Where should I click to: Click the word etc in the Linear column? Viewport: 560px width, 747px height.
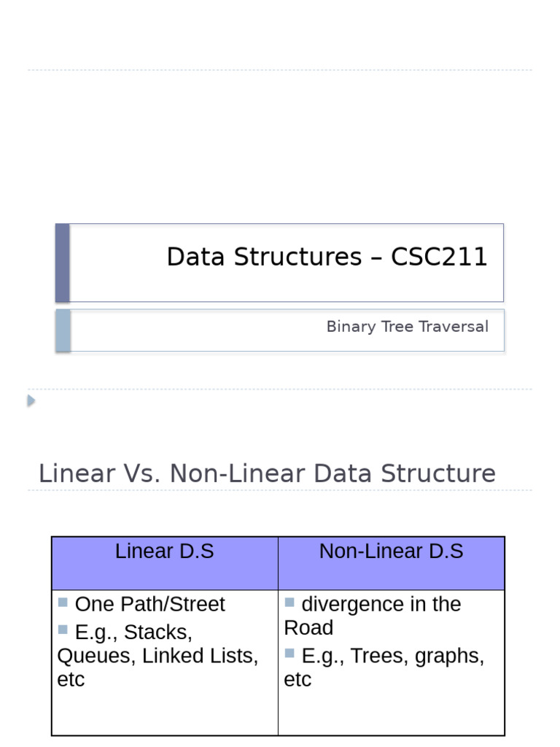click(71, 680)
